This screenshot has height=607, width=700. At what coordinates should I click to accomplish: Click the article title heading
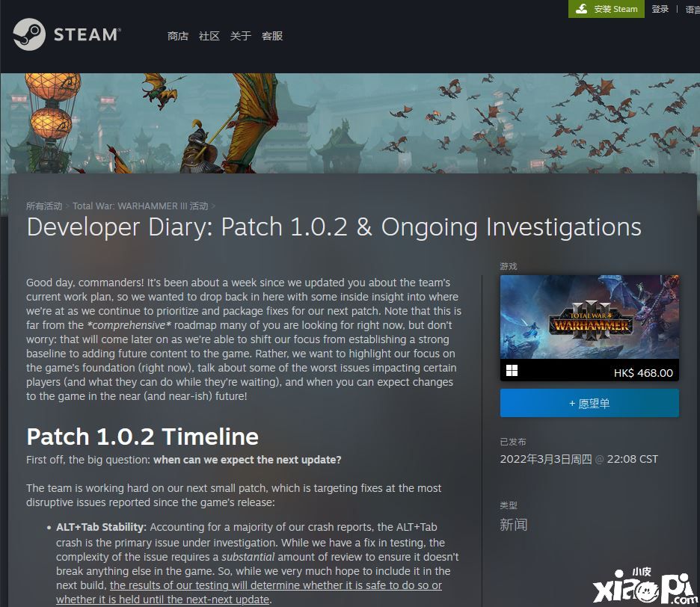pos(334,227)
